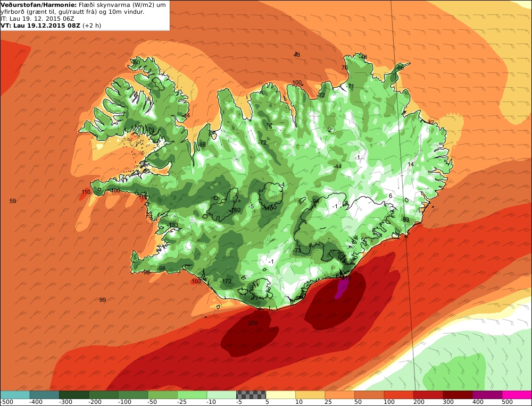The height and width of the screenshot is (406, 532).
Task: Select the light green swatch between -25 and -10
Action: click(x=192, y=394)
